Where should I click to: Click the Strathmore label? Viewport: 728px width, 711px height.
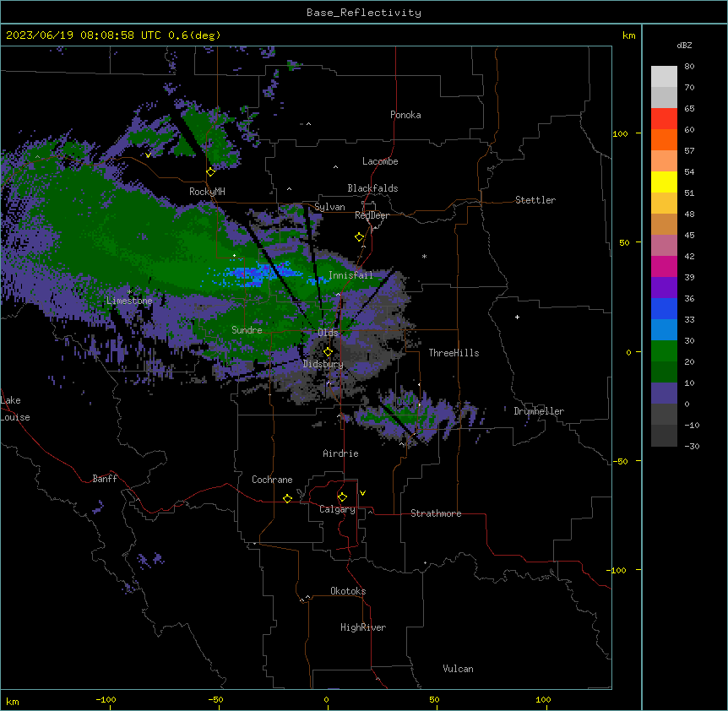tap(436, 513)
